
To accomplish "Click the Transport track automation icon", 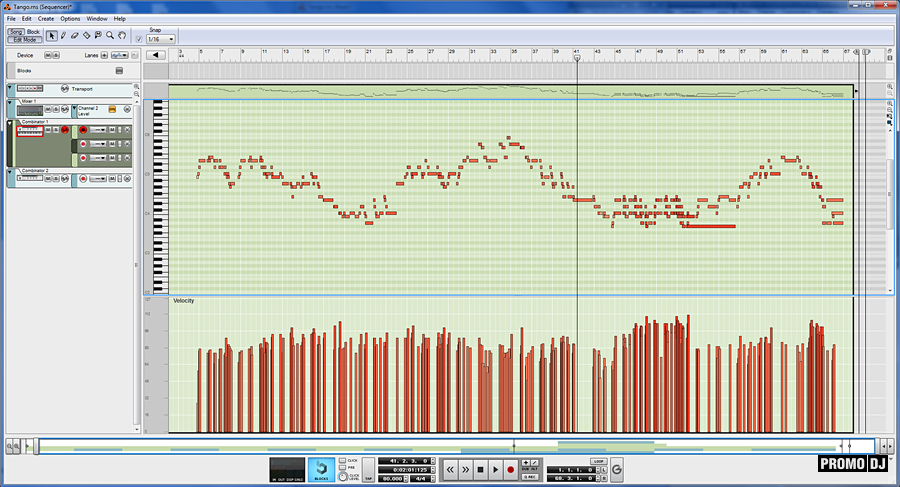I will (x=65, y=89).
